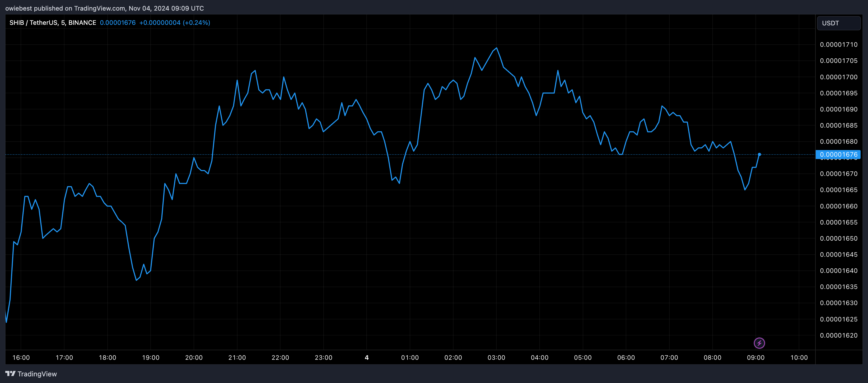Click the 03:00 time axis label
Image resolution: width=868 pixels, height=383 pixels.
click(x=496, y=357)
